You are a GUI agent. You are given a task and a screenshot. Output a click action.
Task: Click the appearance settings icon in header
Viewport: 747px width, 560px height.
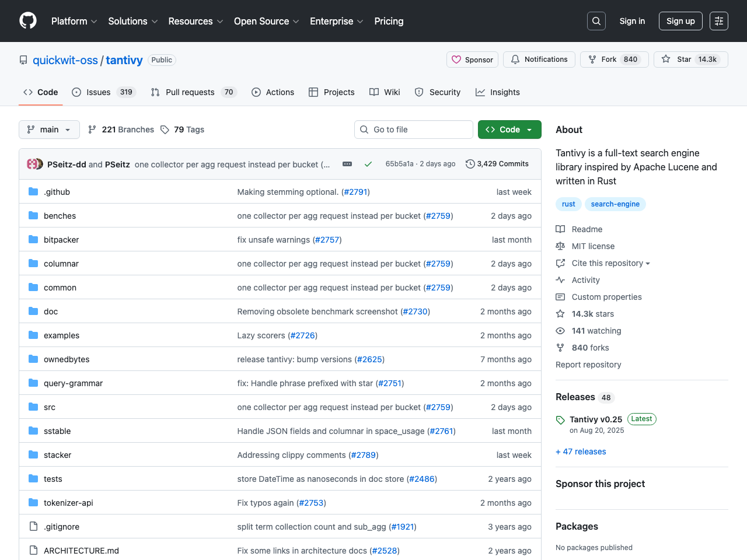tap(718, 21)
